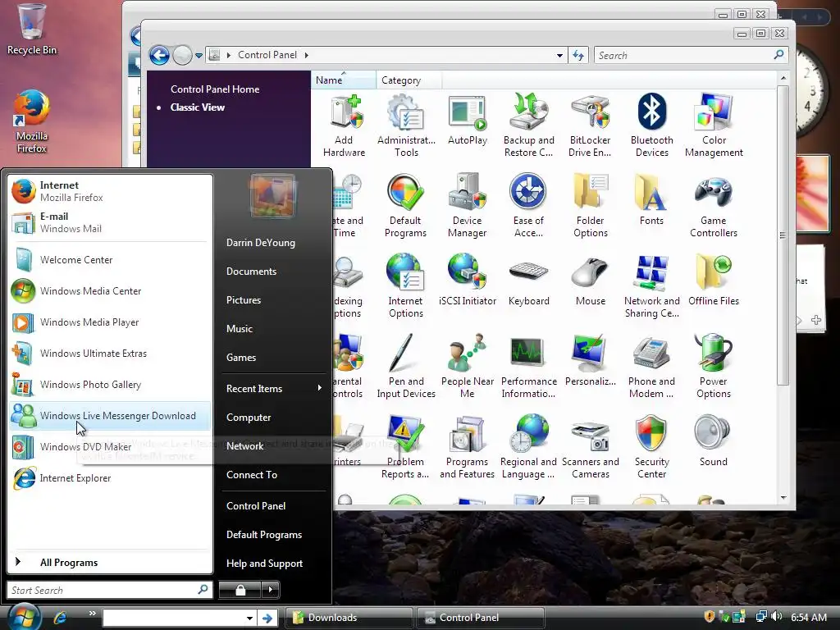840x630 pixels.
Task: Switch to Control Panel Home view
Action: point(215,89)
